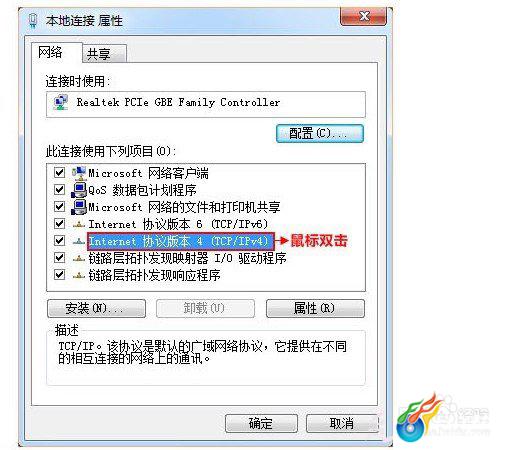This screenshot has height=450, width=520.
Task: Uncheck the Microsoft 网络客户端 checkbox
Action: (x=59, y=173)
